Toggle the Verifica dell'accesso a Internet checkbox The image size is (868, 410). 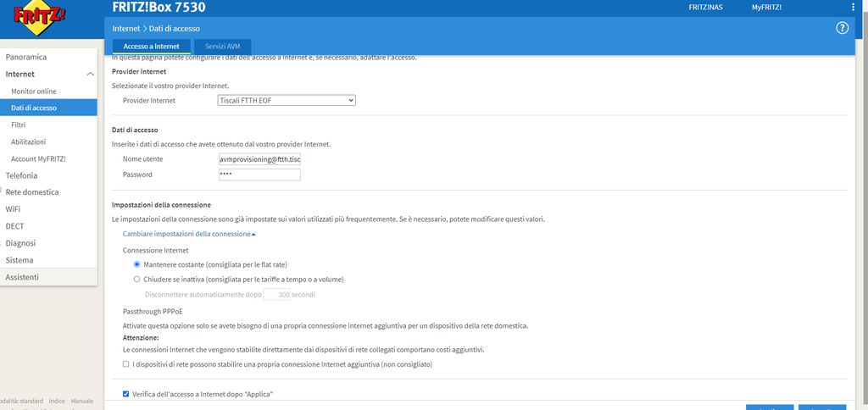125,394
